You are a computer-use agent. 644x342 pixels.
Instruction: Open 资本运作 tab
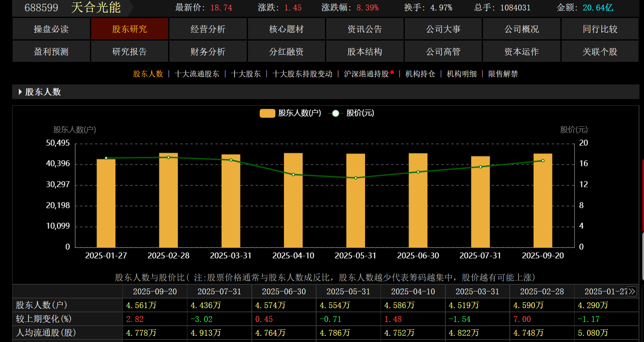[x=521, y=51]
